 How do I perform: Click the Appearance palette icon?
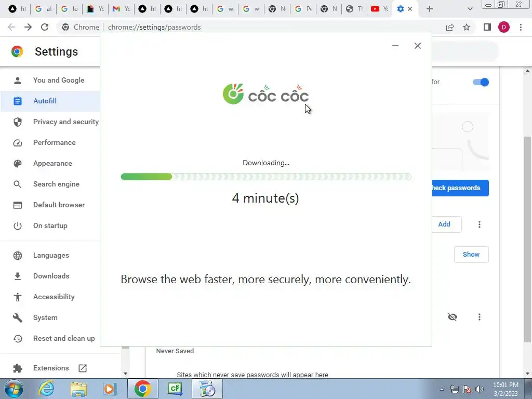(x=18, y=164)
